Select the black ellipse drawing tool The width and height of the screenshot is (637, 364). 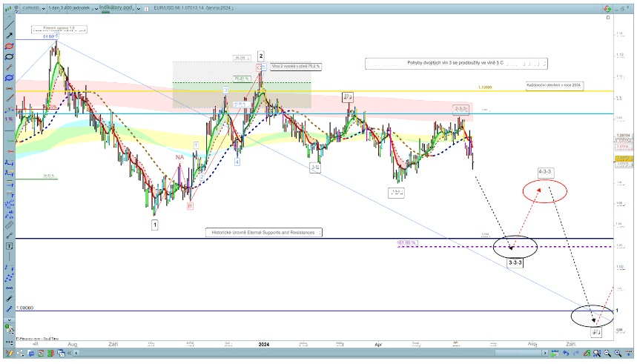[10, 56]
